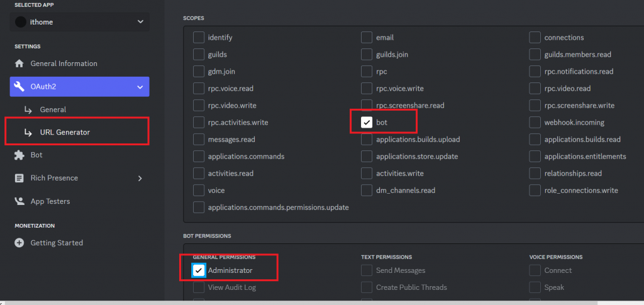The image size is (644, 305).
Task: Open the General sub-item under OAuth2
Action: click(x=53, y=109)
